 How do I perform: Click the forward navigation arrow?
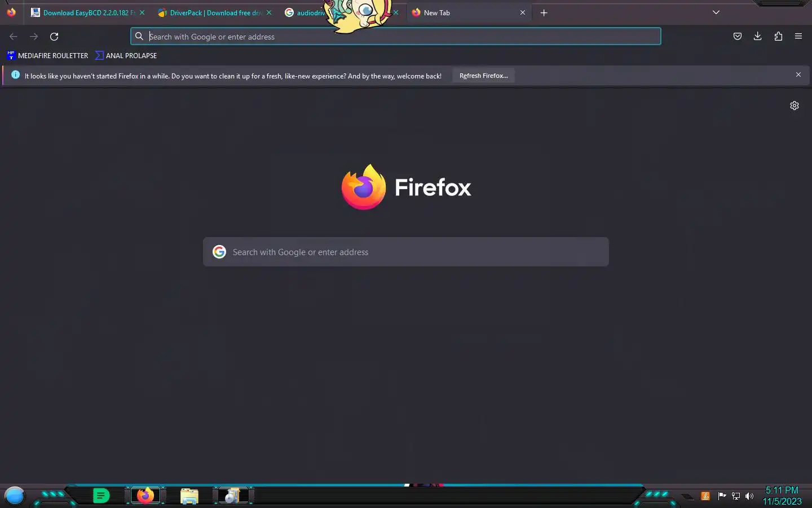click(34, 37)
